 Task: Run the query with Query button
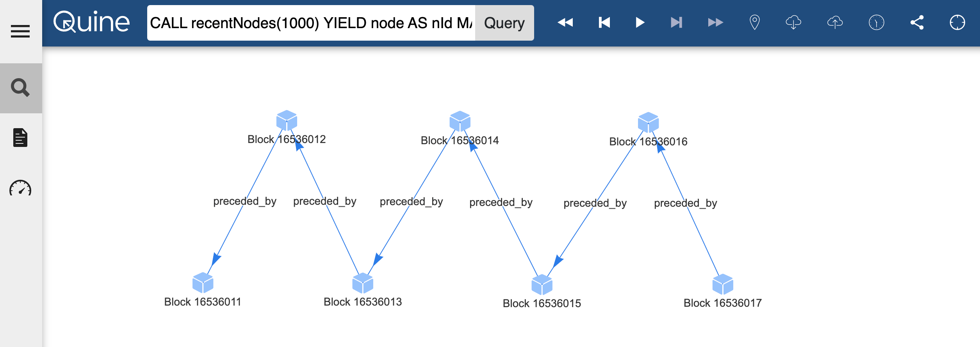[504, 23]
